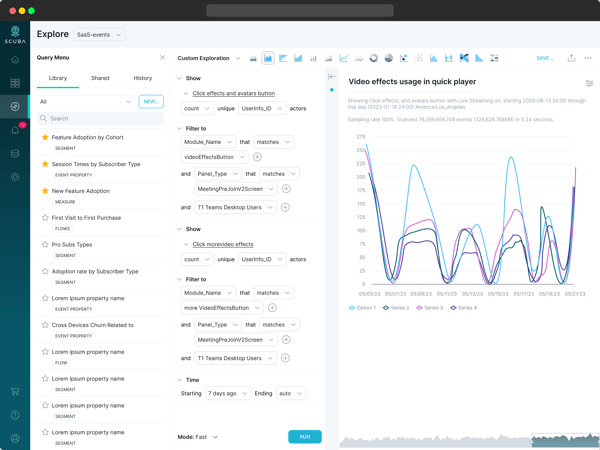Switch to the Shared tab
The image size is (600, 450).
click(100, 78)
